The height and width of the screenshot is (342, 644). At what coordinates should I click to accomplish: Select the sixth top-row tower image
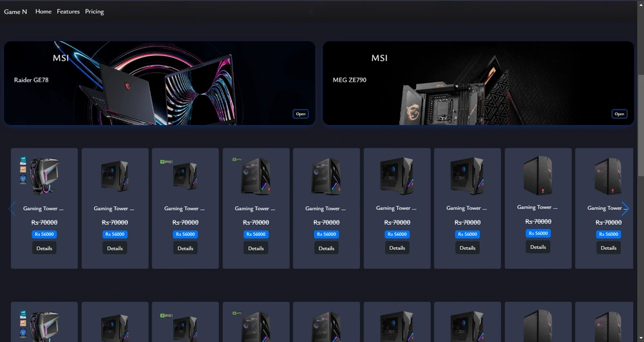click(x=397, y=176)
